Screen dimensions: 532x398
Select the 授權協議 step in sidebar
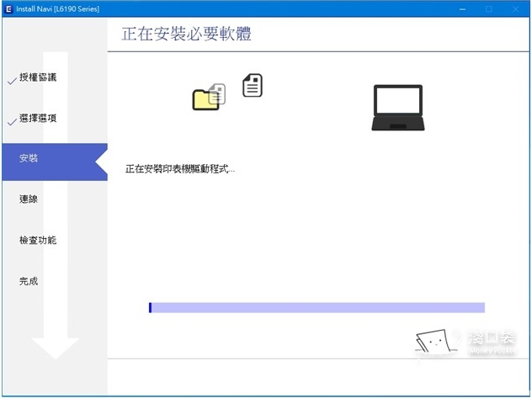tap(38, 78)
